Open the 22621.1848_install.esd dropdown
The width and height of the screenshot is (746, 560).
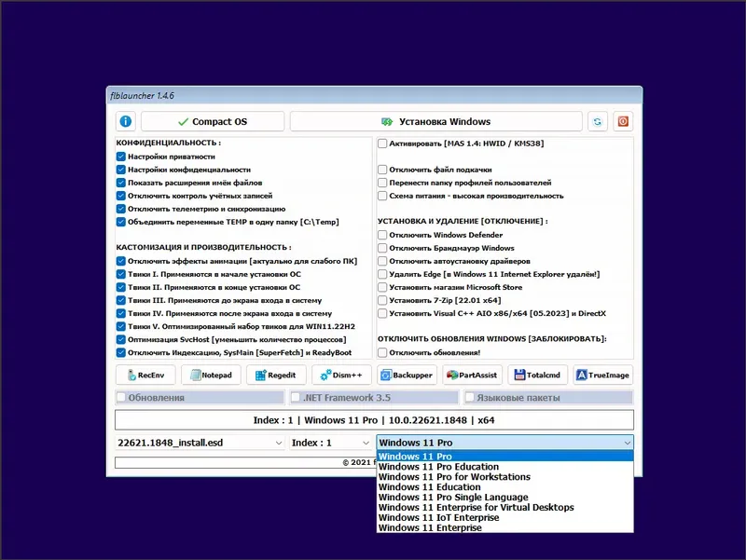tap(200, 443)
